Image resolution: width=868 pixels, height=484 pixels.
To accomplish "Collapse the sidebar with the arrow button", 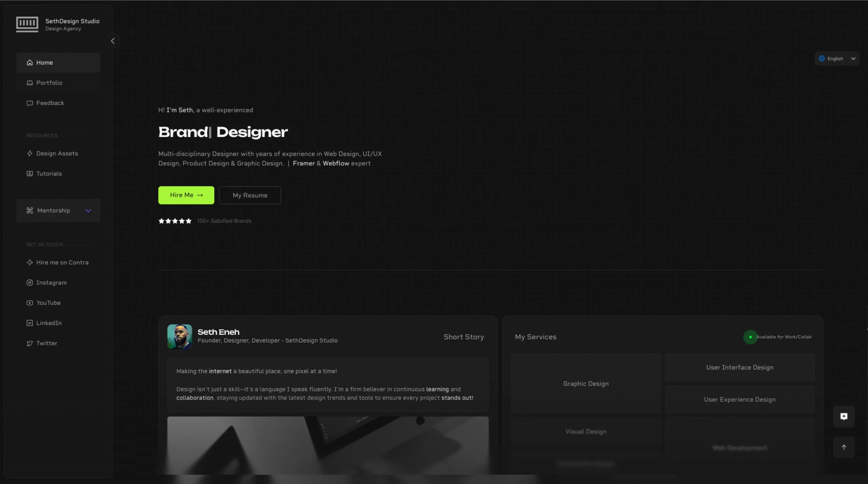I will 113,41.
